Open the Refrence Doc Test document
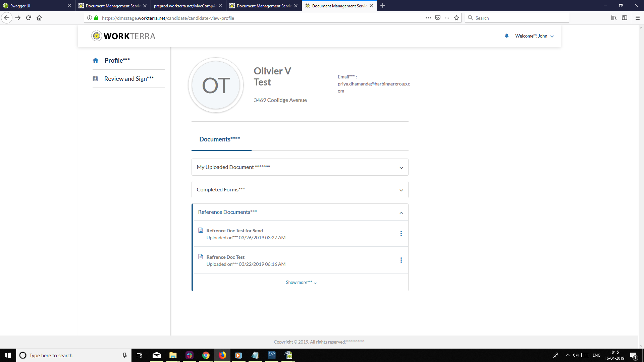 pyautogui.click(x=225, y=257)
